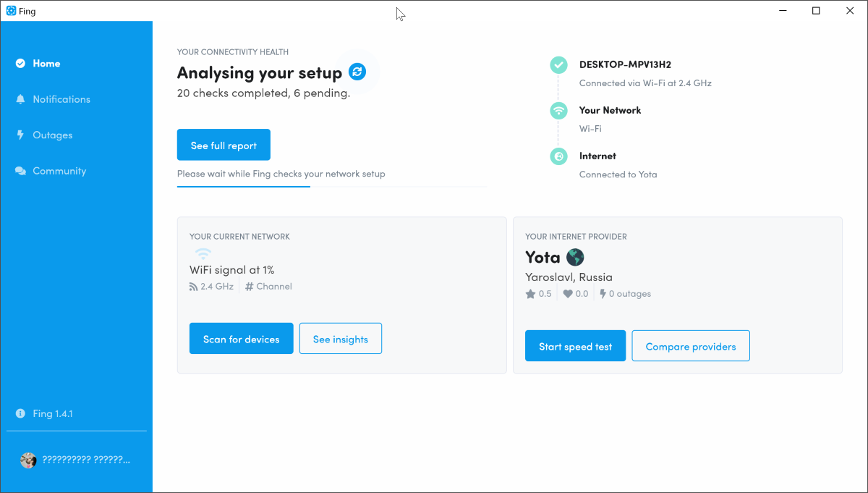
Task: Start speed test for Yota
Action: click(x=576, y=346)
